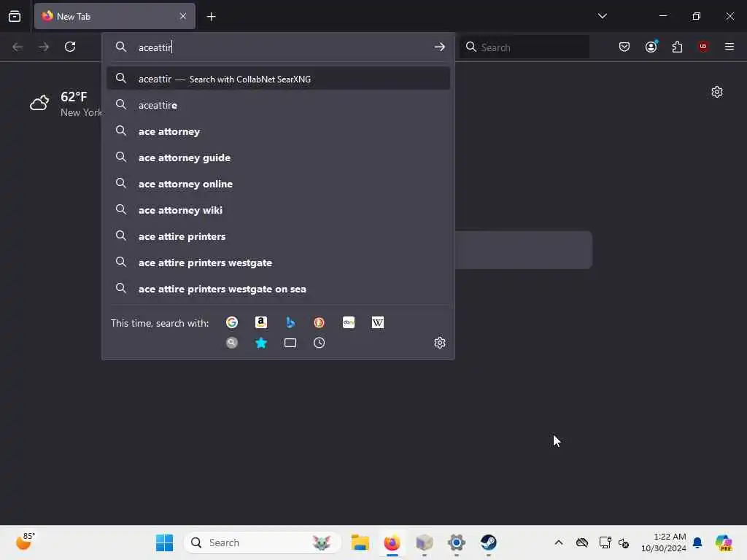Viewport: 747px width, 560px height.
Task: Open the display/network tray icon
Action: pos(605,542)
